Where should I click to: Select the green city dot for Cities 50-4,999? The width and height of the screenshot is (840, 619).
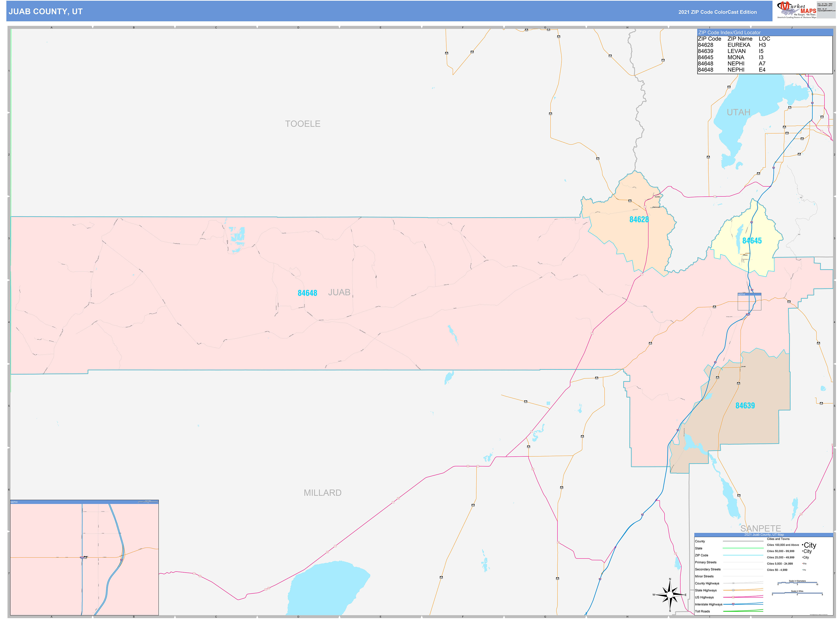click(x=803, y=570)
